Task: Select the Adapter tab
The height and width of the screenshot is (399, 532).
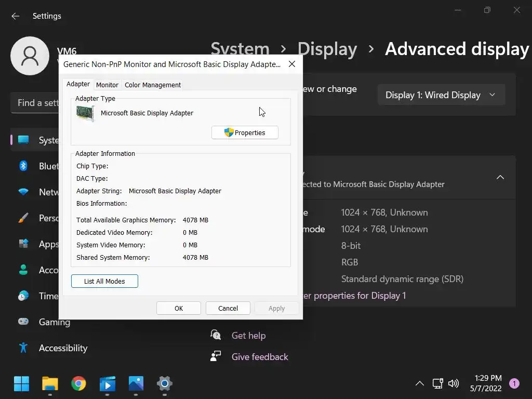Action: click(x=78, y=84)
